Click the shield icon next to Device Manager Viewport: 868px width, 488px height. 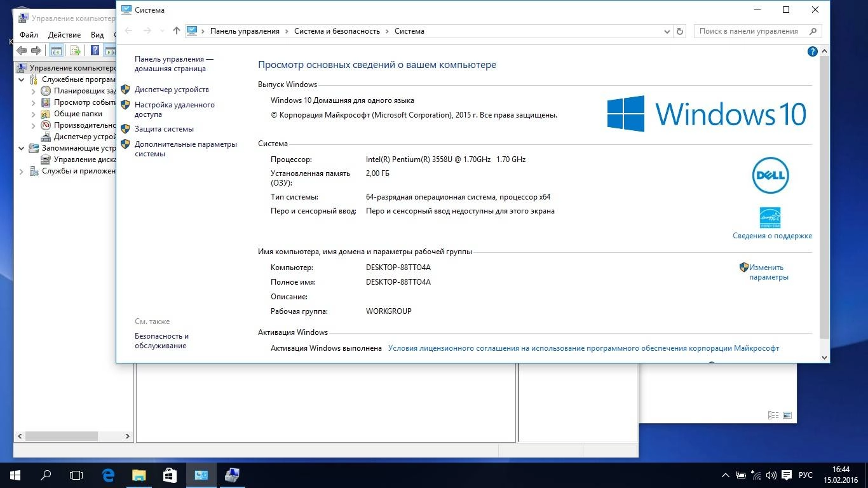click(x=125, y=90)
